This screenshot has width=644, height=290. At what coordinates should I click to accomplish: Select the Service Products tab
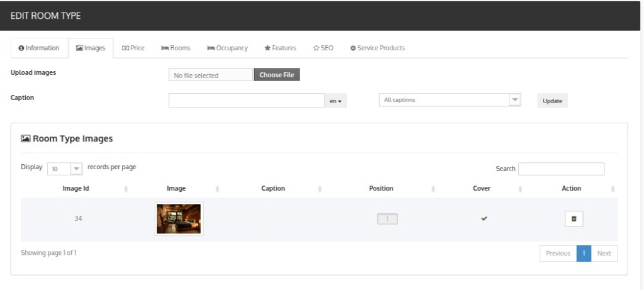pyautogui.click(x=377, y=48)
